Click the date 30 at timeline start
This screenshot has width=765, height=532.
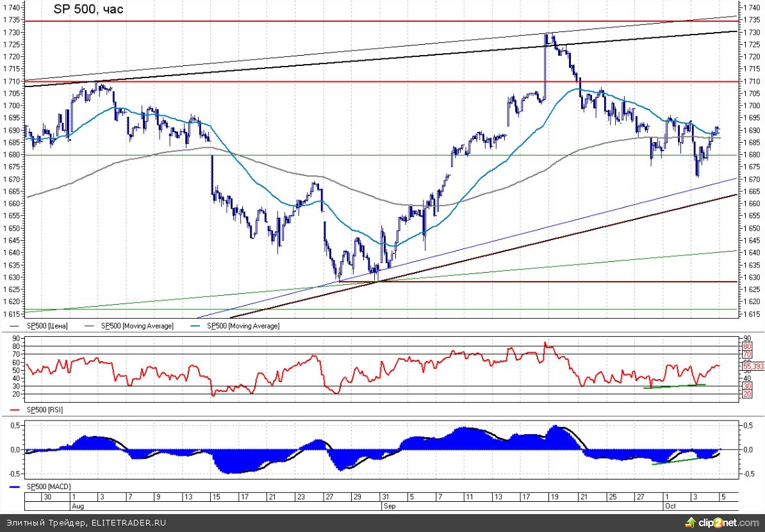(47, 497)
